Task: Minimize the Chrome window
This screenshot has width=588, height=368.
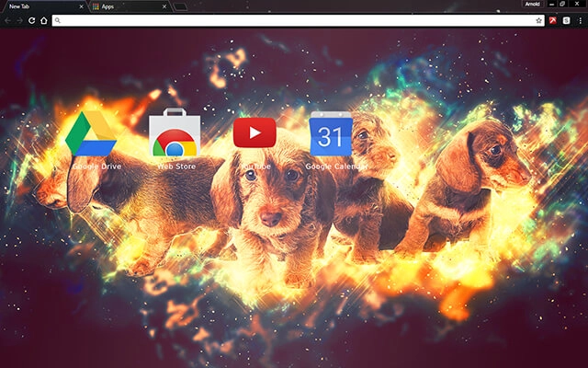Action: click(551, 4)
